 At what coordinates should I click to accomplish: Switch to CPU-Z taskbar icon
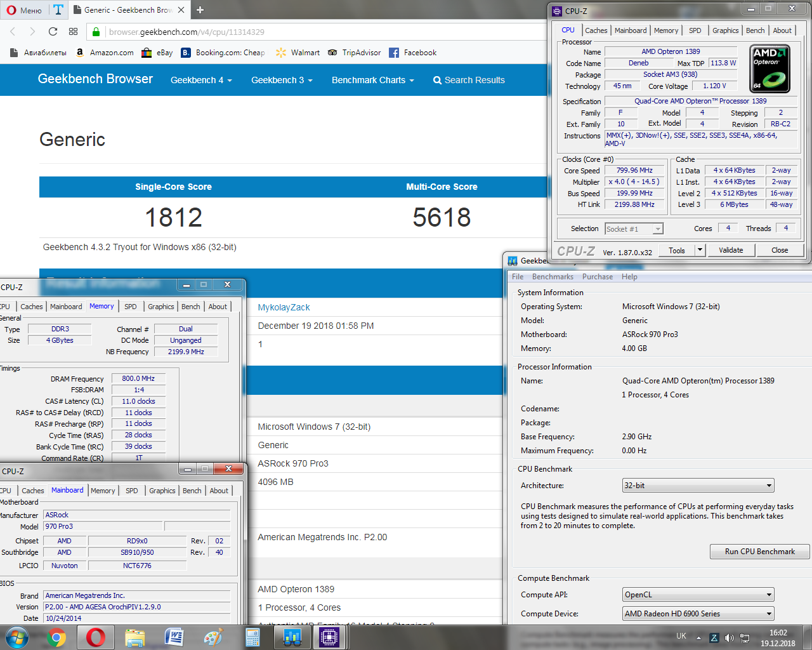[329, 637]
